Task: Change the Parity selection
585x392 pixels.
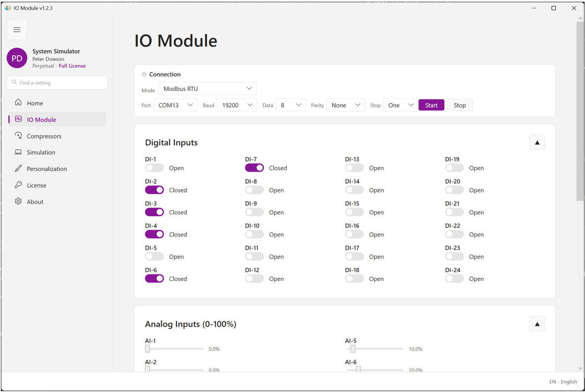Action: pyautogui.click(x=346, y=105)
